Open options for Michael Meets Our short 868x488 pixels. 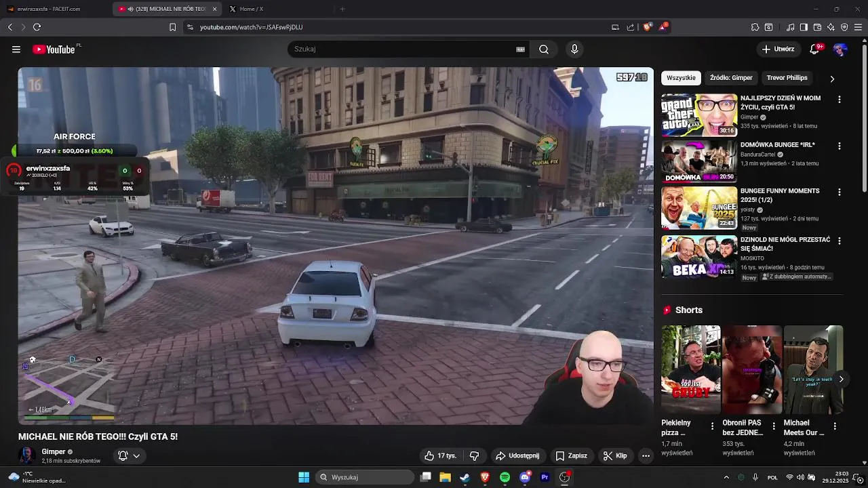[x=835, y=426]
